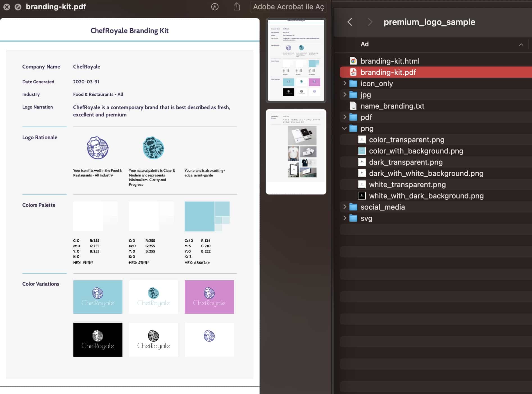Click the pdf folder icon

(x=353, y=117)
